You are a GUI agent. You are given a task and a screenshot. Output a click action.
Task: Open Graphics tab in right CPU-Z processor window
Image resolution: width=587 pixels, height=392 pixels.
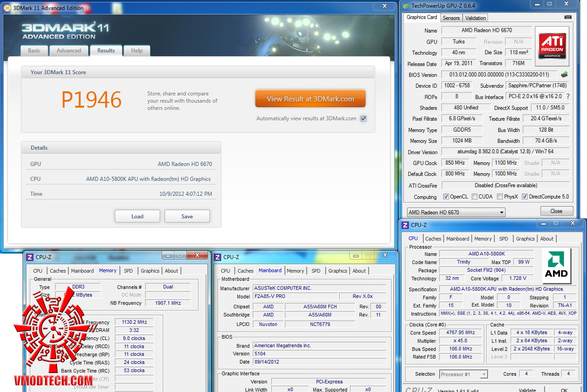point(525,239)
